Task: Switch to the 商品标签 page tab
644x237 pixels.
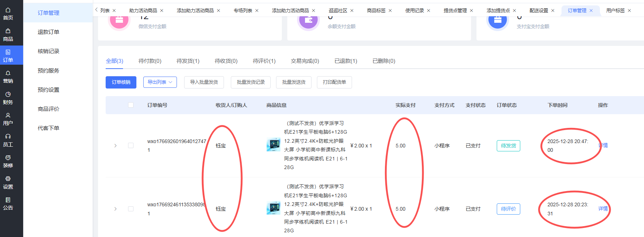Action: tap(376, 11)
